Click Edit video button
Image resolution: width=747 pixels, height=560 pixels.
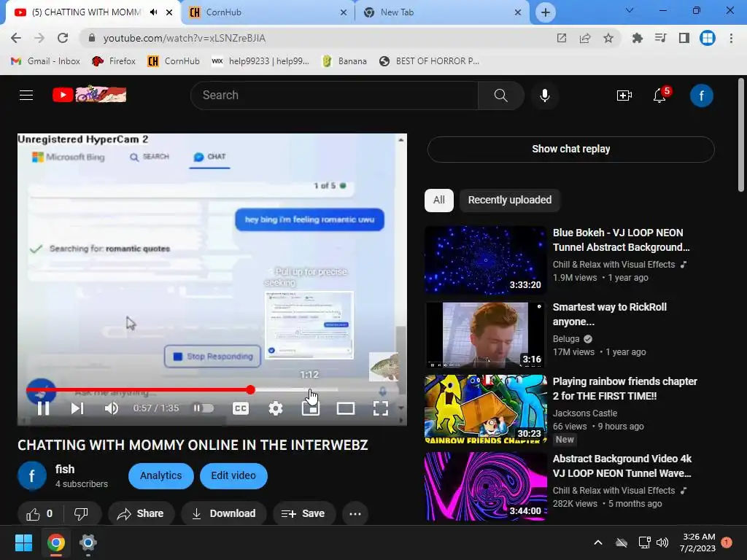[x=233, y=475]
